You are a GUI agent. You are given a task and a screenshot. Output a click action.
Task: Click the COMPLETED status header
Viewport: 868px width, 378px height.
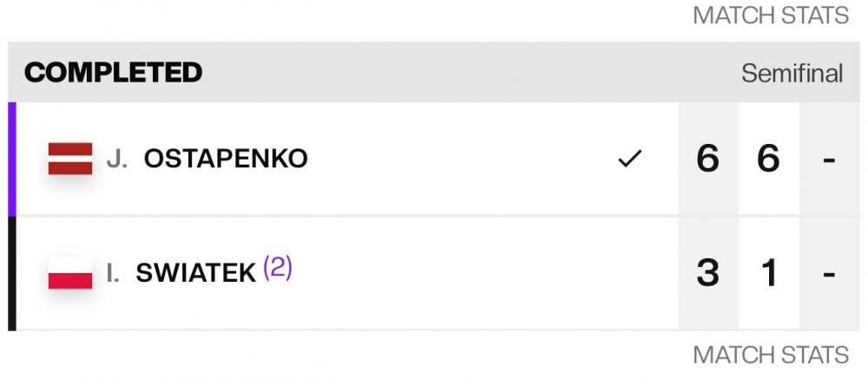click(x=113, y=73)
